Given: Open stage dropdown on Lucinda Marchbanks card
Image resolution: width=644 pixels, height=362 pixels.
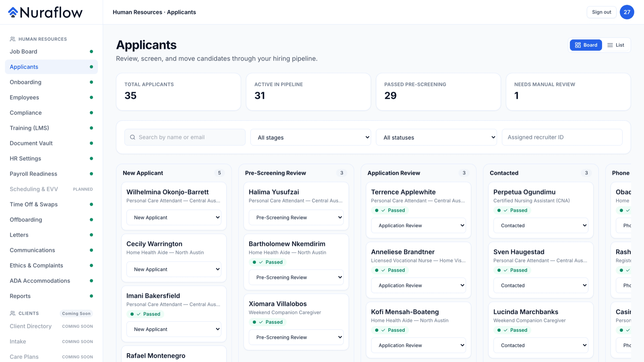Looking at the screenshot, I should pos(541,345).
